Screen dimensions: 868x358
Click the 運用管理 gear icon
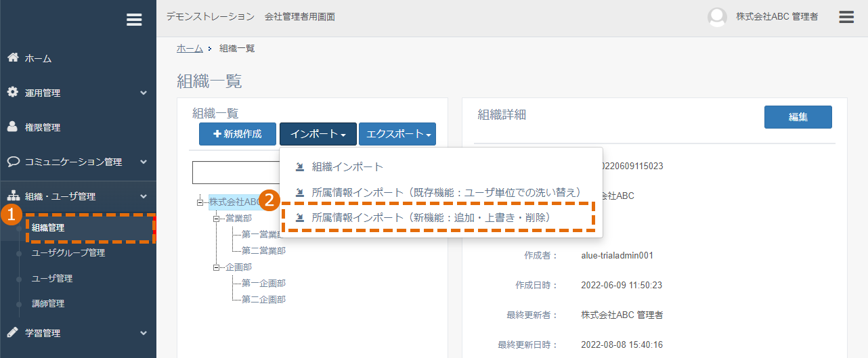13,92
